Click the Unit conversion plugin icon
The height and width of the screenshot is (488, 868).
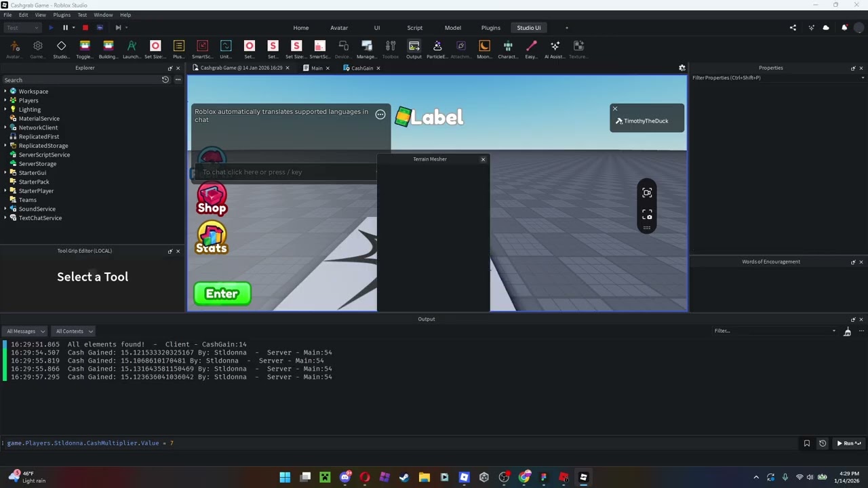[x=226, y=49]
